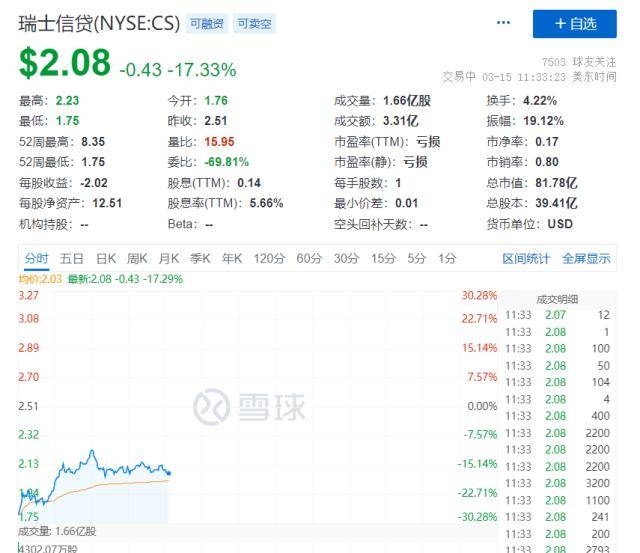Click 全屏显示 to show fullscreen chart
The width and height of the screenshot is (640, 553).
point(586,258)
